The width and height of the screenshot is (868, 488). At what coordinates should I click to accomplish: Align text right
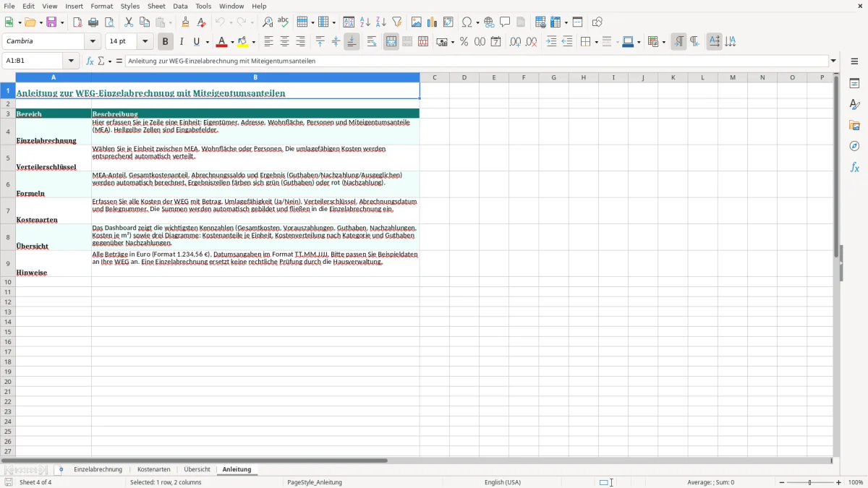coord(300,42)
